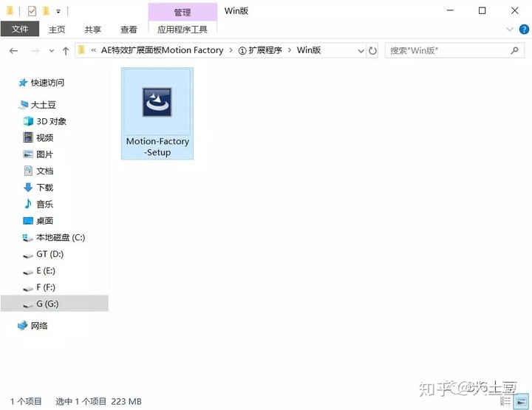Click the 音乐 note icon
The image size is (532, 410).
point(28,204)
